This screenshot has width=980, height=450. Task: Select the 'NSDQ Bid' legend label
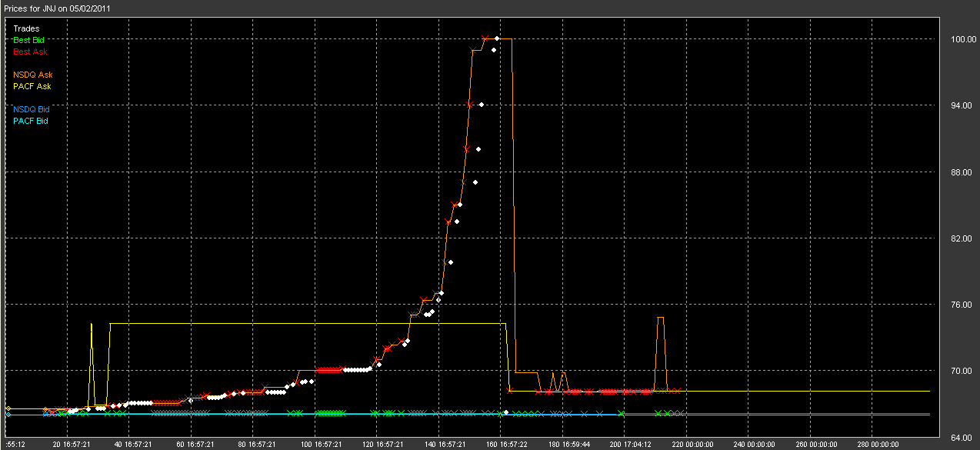click(x=32, y=109)
